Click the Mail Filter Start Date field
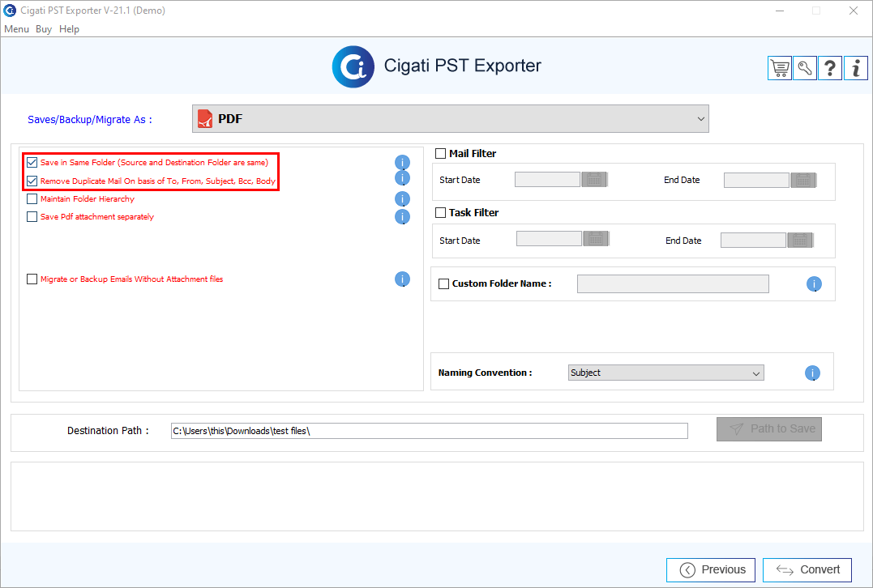 click(547, 179)
